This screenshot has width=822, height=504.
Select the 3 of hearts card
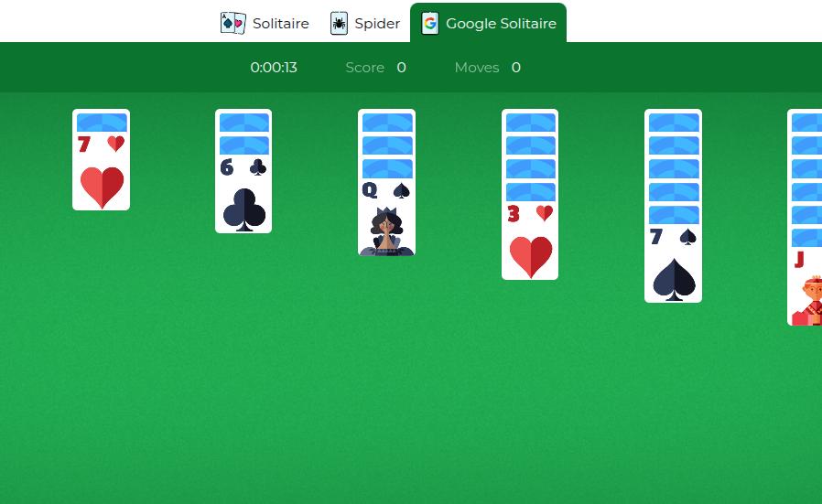pyautogui.click(x=530, y=241)
